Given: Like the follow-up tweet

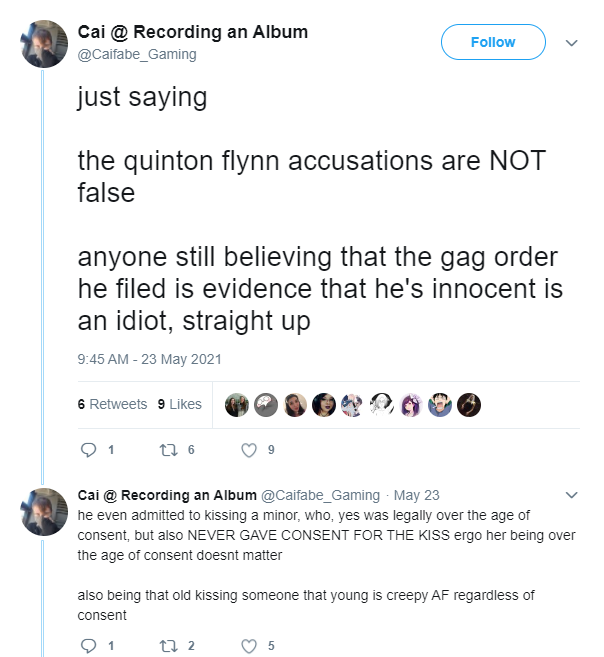Looking at the screenshot, I should (x=249, y=646).
